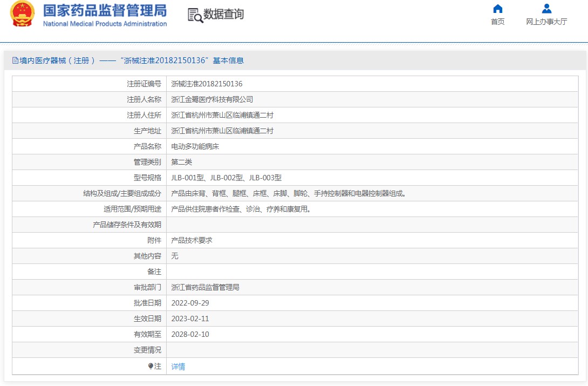Click the 注册人住所 address value
The width and height of the screenshot is (588, 386).
(x=222, y=115)
